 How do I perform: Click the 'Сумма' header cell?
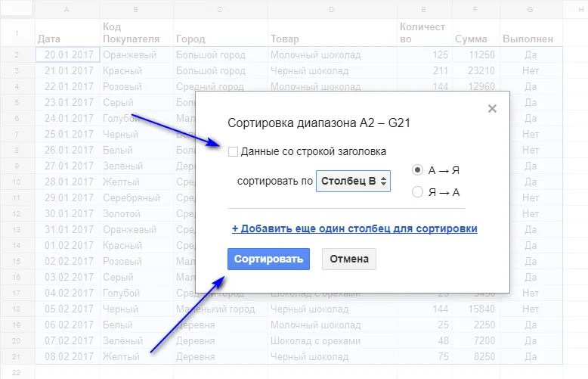(476, 33)
